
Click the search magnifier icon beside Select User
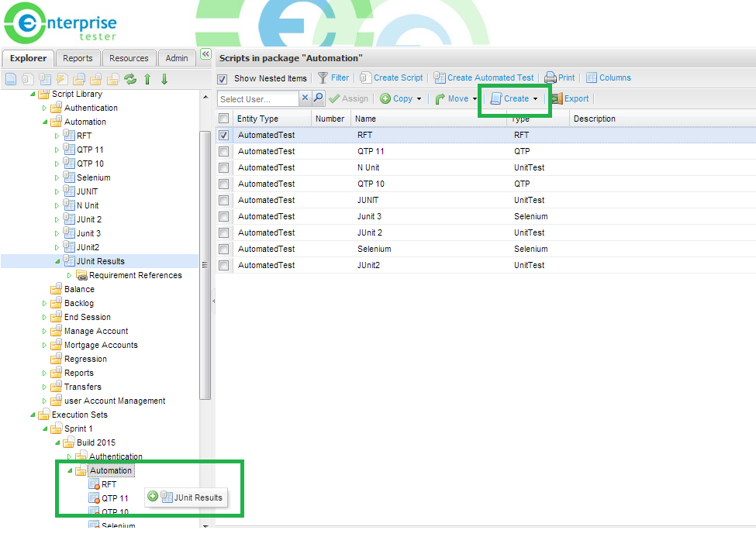[x=318, y=98]
